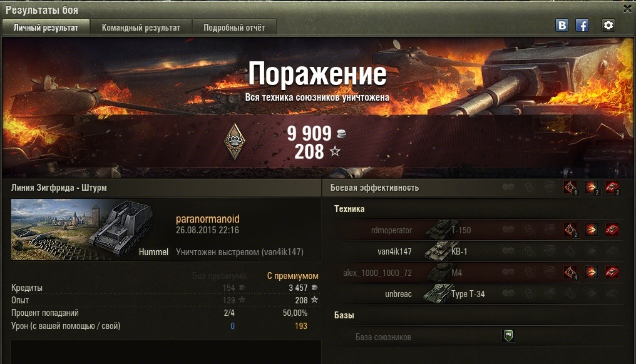This screenshot has height=364, width=636.
Task: Click alex_1000_1000_72's damage icon
Action: click(592, 272)
